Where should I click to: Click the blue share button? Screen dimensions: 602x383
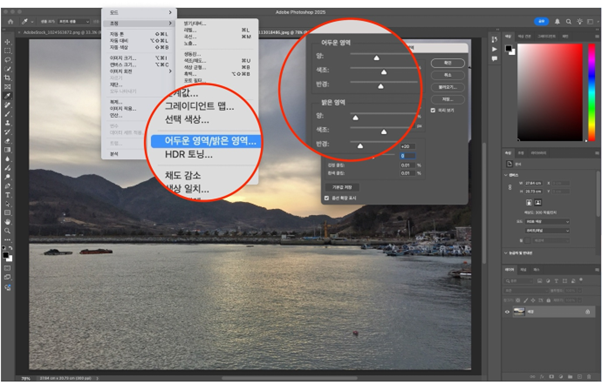pos(541,21)
